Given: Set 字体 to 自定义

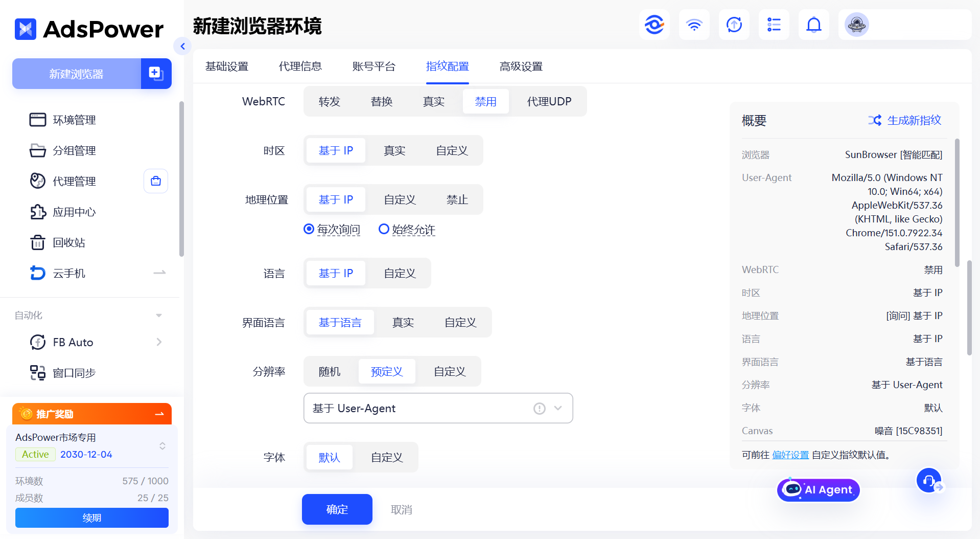Looking at the screenshot, I should pyautogui.click(x=387, y=457).
